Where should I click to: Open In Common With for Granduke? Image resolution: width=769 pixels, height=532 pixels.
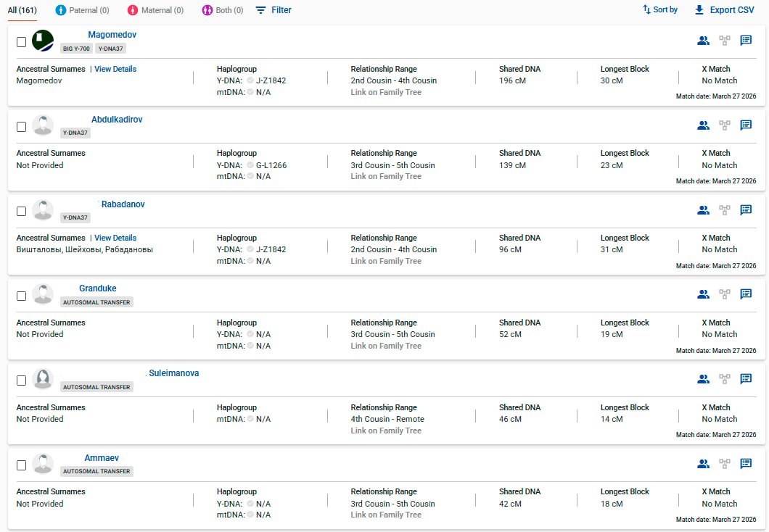click(703, 294)
